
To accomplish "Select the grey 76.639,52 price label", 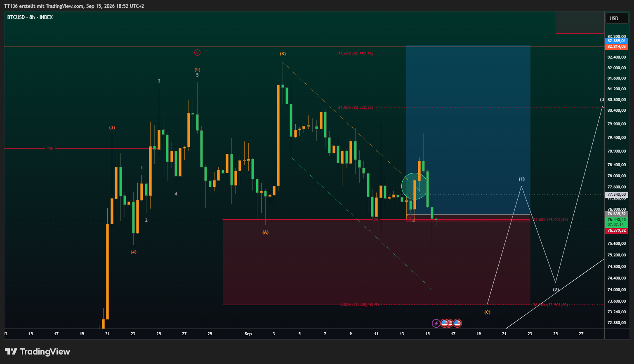I will pos(617,214).
